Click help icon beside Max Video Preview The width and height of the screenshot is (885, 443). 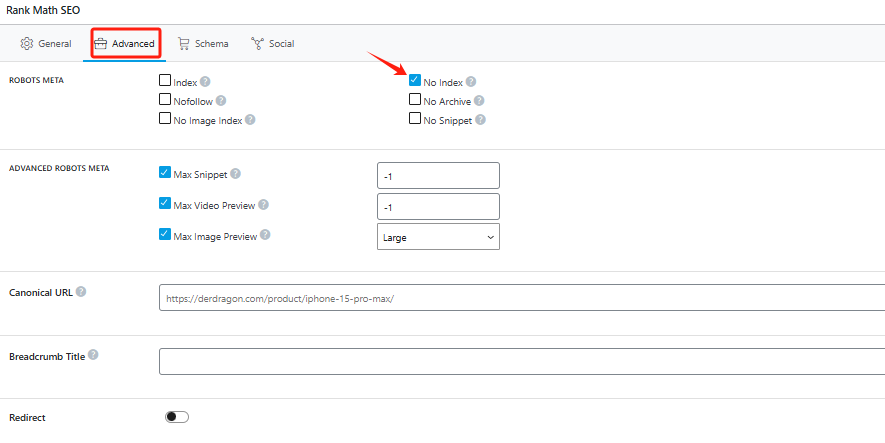tap(264, 205)
